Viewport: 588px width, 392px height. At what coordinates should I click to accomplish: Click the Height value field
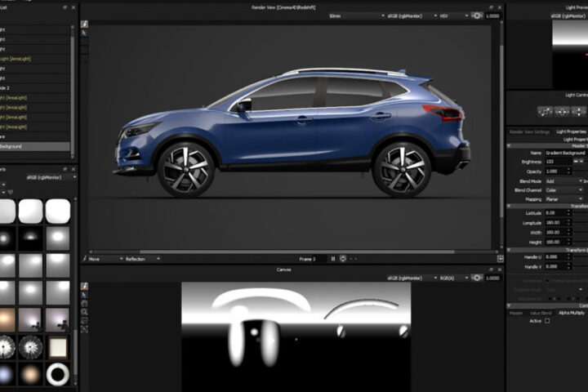click(555, 242)
